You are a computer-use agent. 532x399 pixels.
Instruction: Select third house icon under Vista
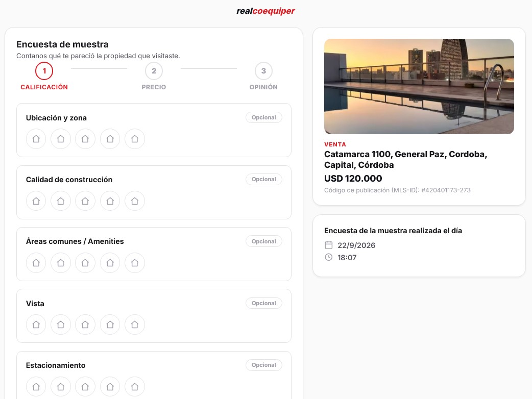85,325
